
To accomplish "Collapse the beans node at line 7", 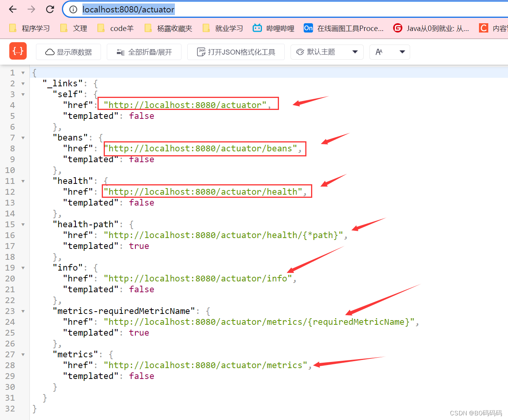I will click(23, 138).
